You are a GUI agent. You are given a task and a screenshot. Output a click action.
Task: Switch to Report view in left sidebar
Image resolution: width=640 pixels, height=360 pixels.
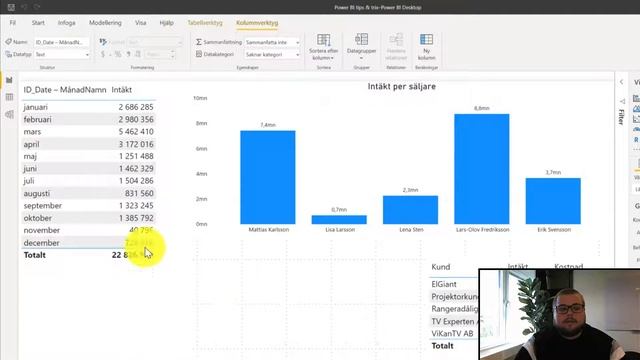pyautogui.click(x=9, y=80)
